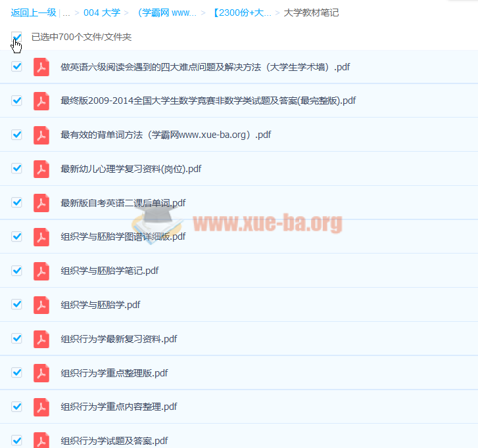Uncheck 最新版自考英语二课后单词.pdf checkbox
The height and width of the screenshot is (448, 478).
click(x=17, y=202)
